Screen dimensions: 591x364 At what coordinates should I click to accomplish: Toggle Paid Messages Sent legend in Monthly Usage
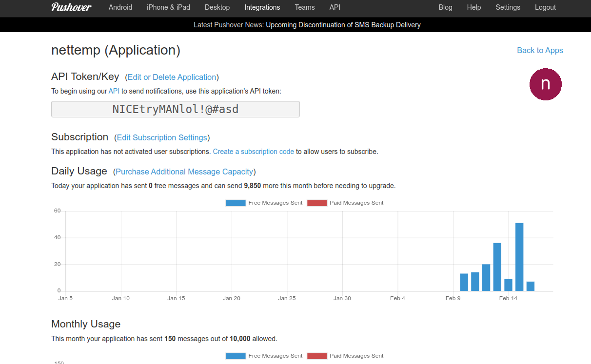[345, 356]
